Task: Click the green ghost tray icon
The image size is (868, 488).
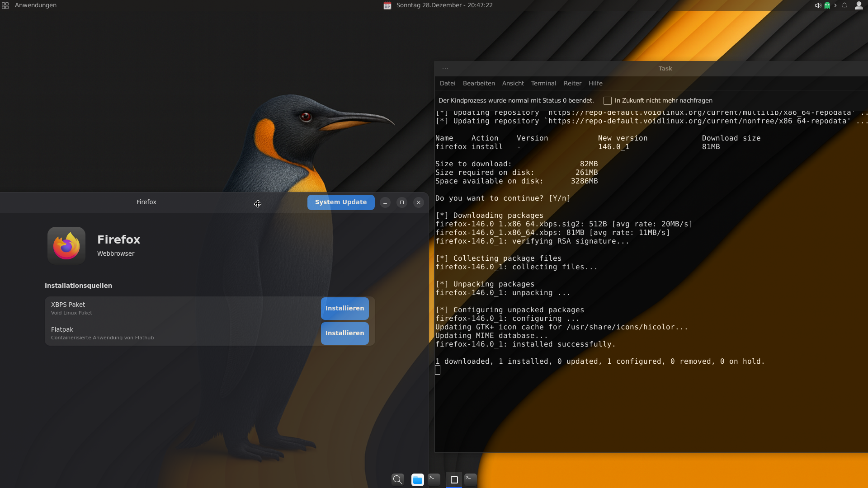Action: pos(827,5)
